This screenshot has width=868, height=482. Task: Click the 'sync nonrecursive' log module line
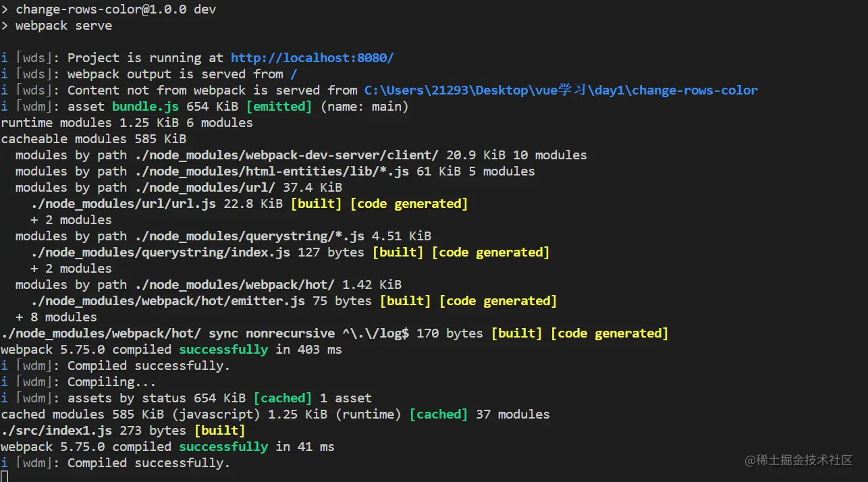point(335,333)
